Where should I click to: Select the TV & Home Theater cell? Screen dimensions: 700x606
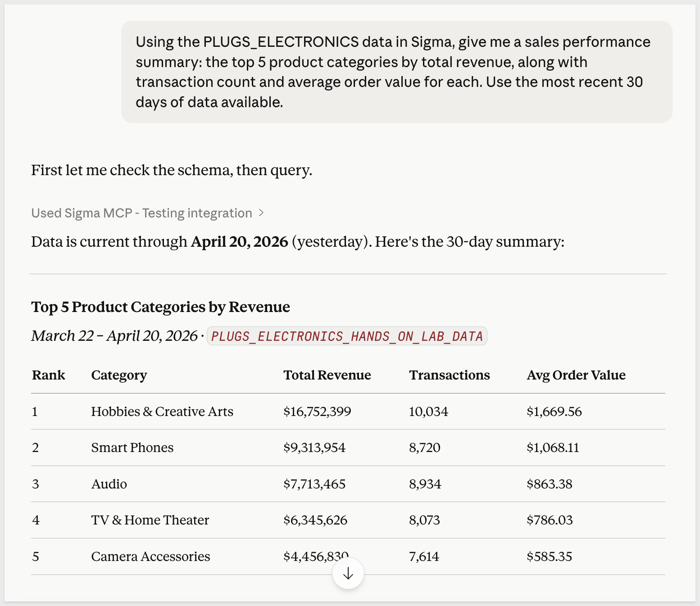pos(150,520)
